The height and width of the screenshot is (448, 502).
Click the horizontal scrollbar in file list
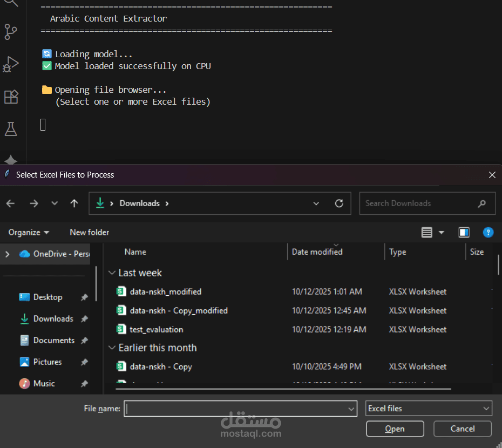coord(283,389)
